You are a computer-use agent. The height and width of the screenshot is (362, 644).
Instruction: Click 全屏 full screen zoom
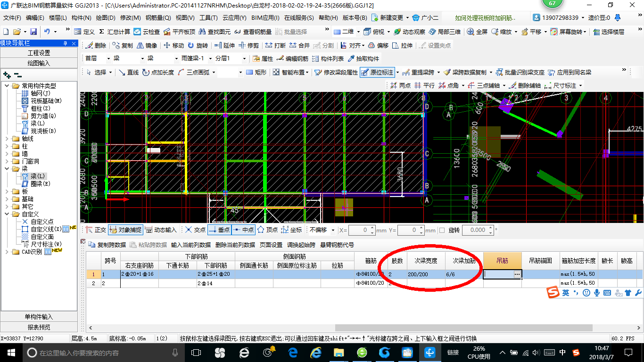(x=477, y=32)
